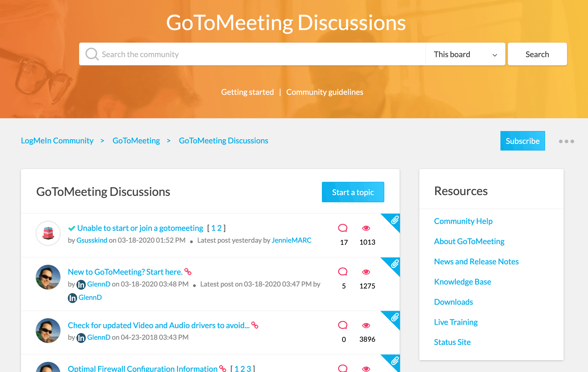Click the views eye icon for 1275 views

click(x=366, y=272)
